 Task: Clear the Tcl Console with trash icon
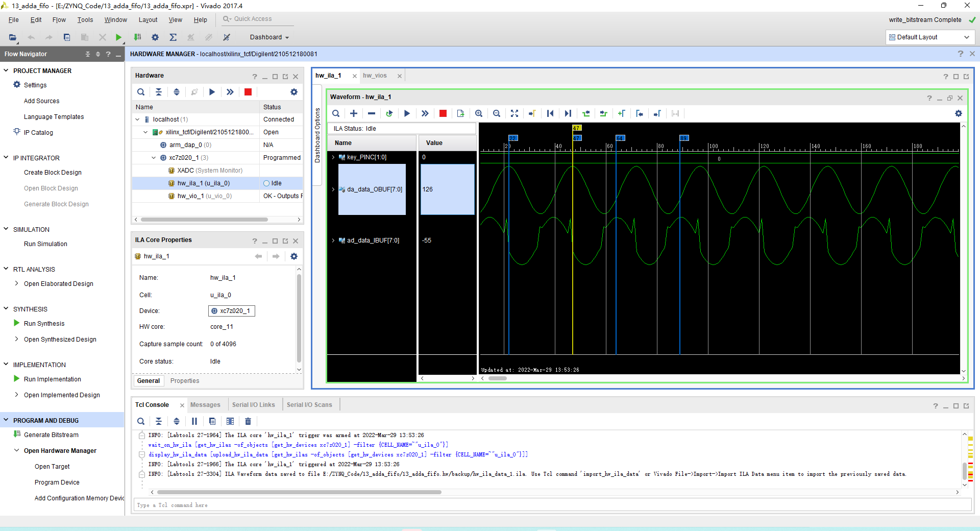click(x=248, y=421)
